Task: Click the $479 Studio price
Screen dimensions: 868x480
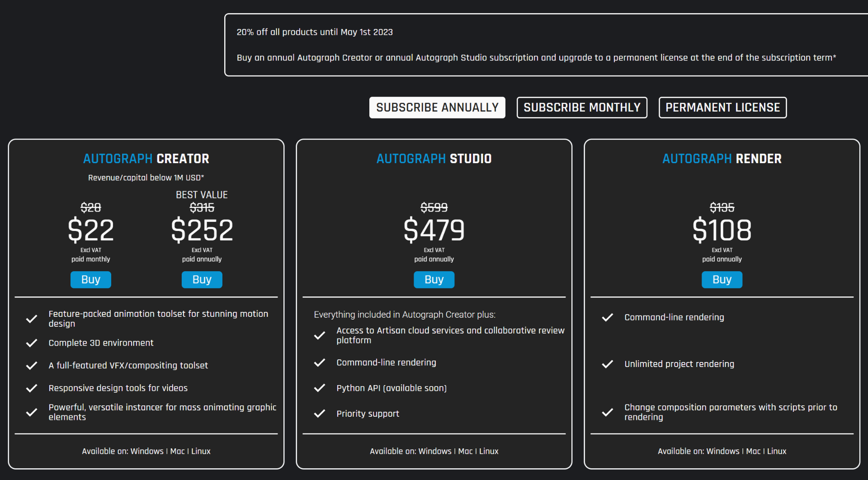Action: pos(434,230)
